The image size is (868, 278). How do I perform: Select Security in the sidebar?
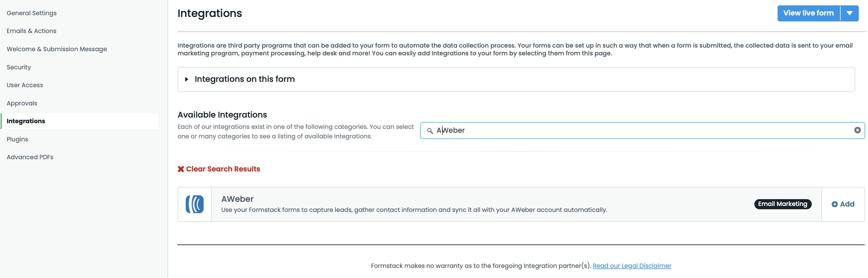19,67
